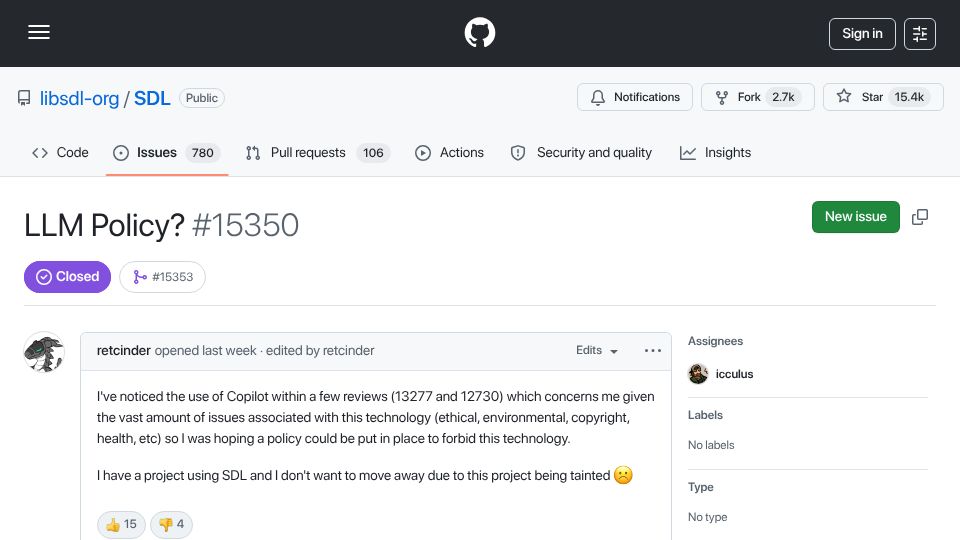Open the Pull requests tab

tap(317, 152)
